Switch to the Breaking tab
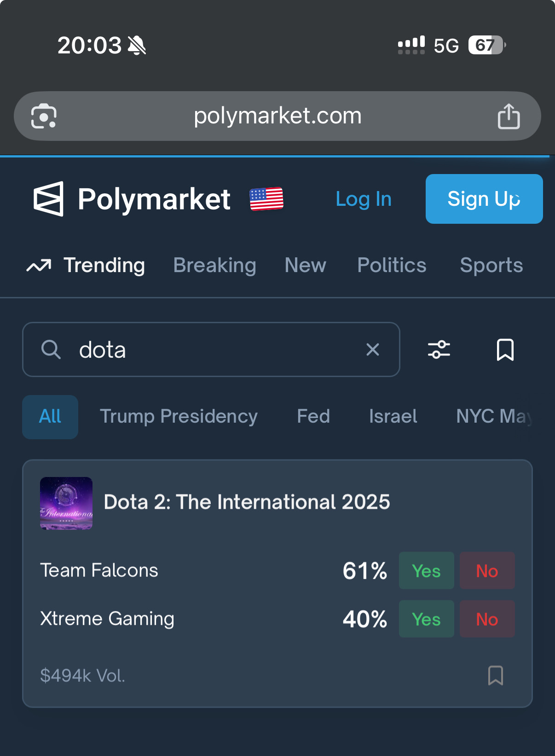 click(214, 265)
